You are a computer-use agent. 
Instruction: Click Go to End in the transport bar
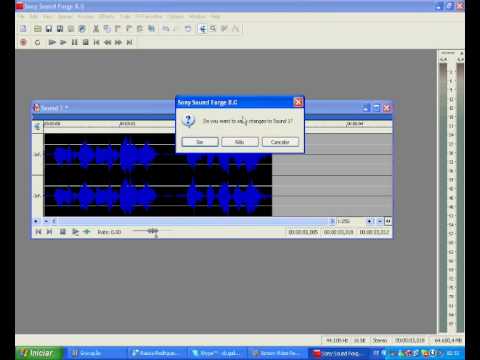pos(130,42)
